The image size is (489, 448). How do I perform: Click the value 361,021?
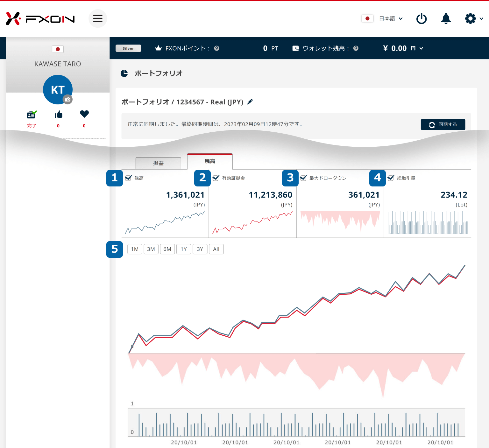(x=364, y=195)
